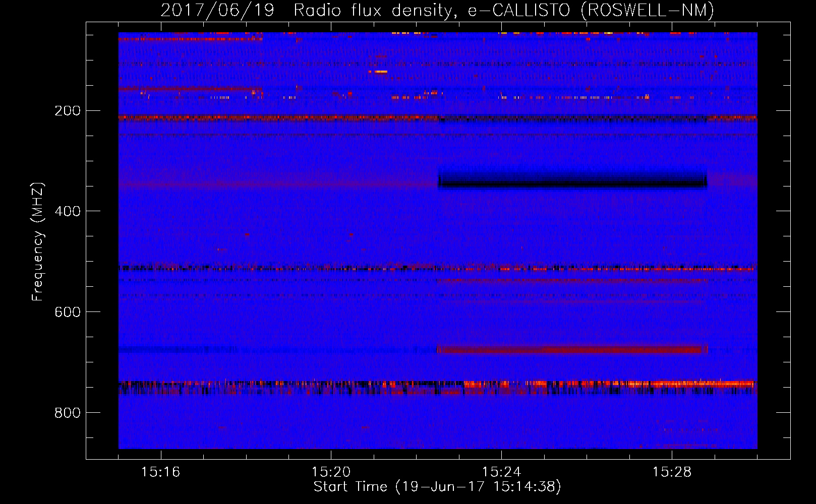
Task: Click the 400 frequency tick label
Action: (68, 211)
